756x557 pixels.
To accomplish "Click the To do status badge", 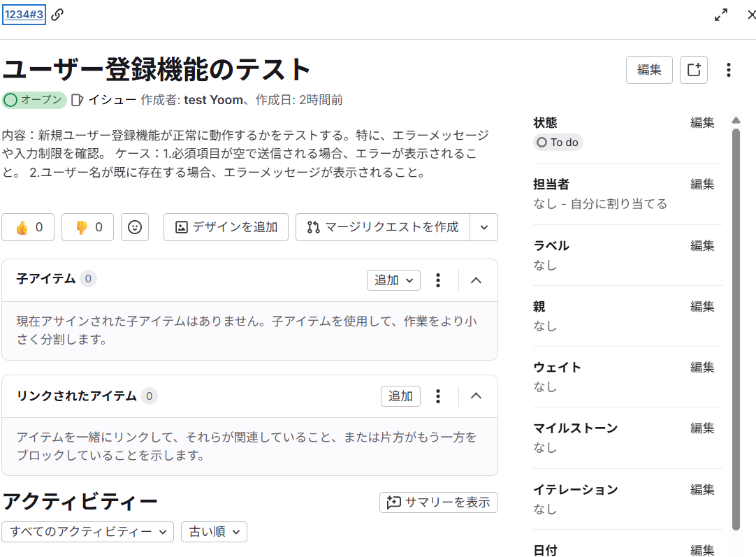I will click(558, 143).
